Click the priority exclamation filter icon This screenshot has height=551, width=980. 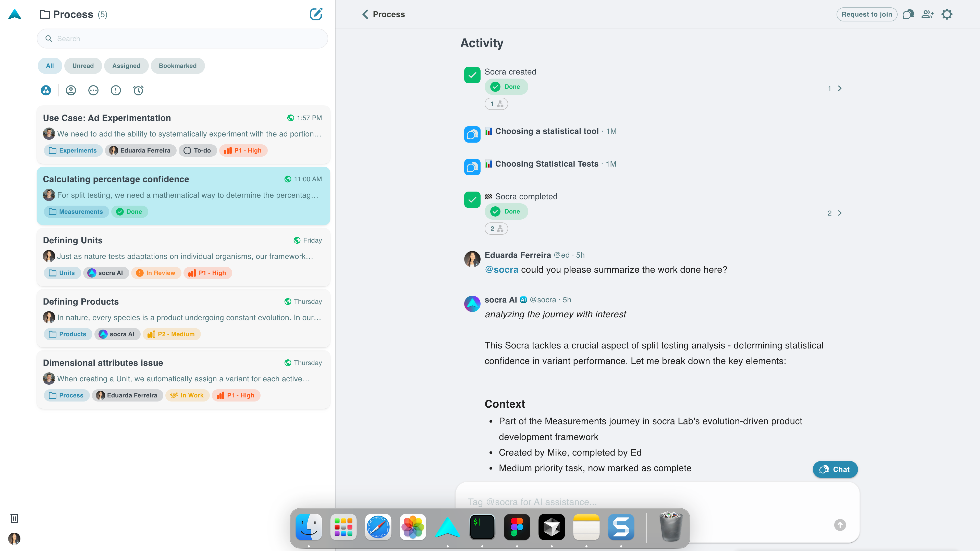tap(116, 90)
